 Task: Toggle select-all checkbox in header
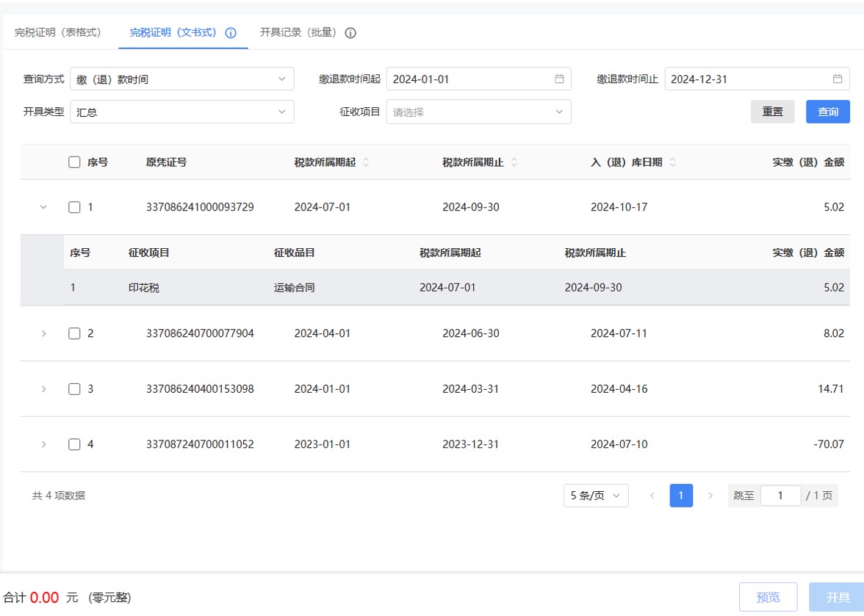pyautogui.click(x=74, y=162)
